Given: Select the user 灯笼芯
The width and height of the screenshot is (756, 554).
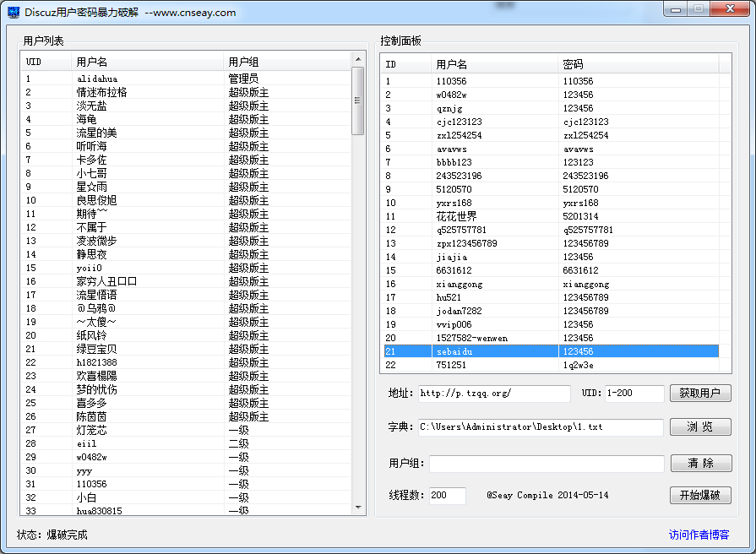Looking at the screenshot, I should 186,430.
